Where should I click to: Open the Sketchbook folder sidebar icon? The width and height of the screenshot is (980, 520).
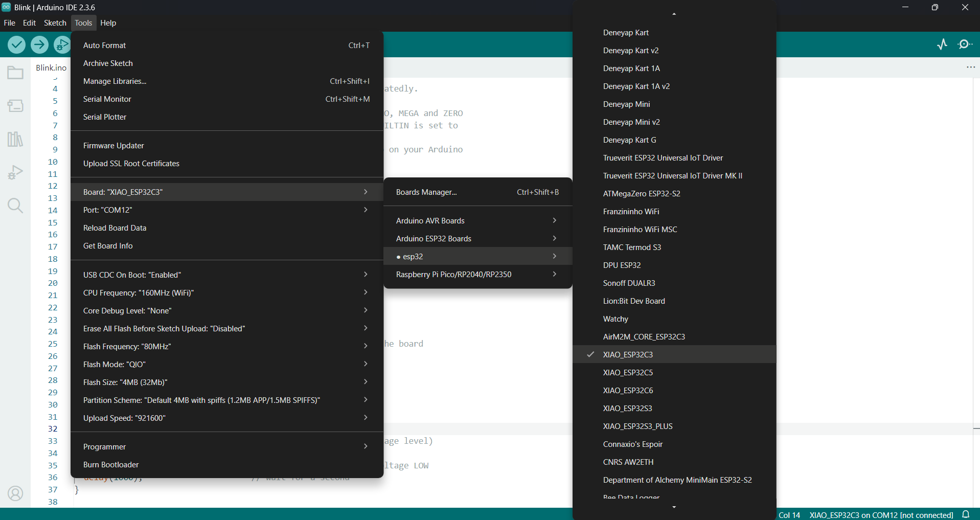point(15,73)
